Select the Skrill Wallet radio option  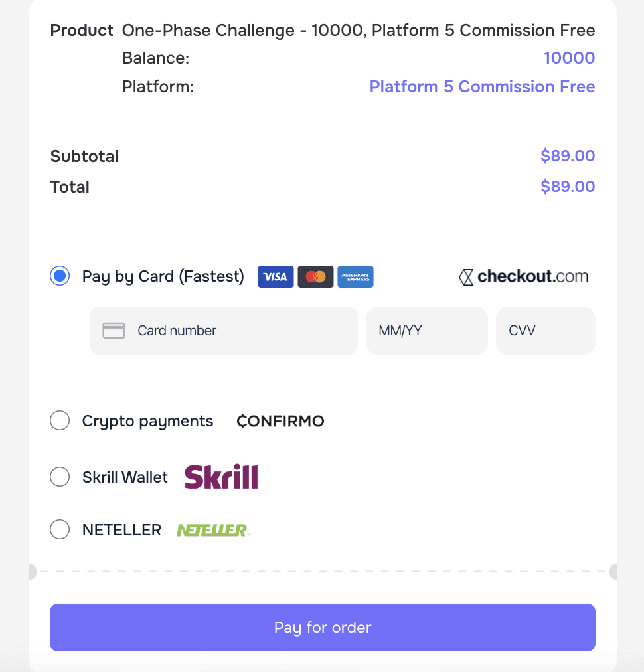[x=60, y=477]
